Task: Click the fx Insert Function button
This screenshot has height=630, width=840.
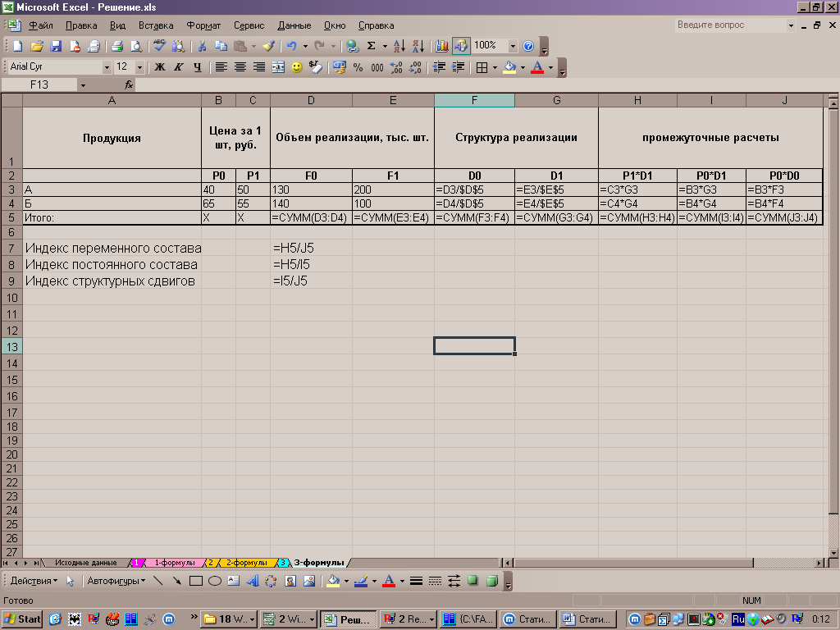Action: coord(129,84)
